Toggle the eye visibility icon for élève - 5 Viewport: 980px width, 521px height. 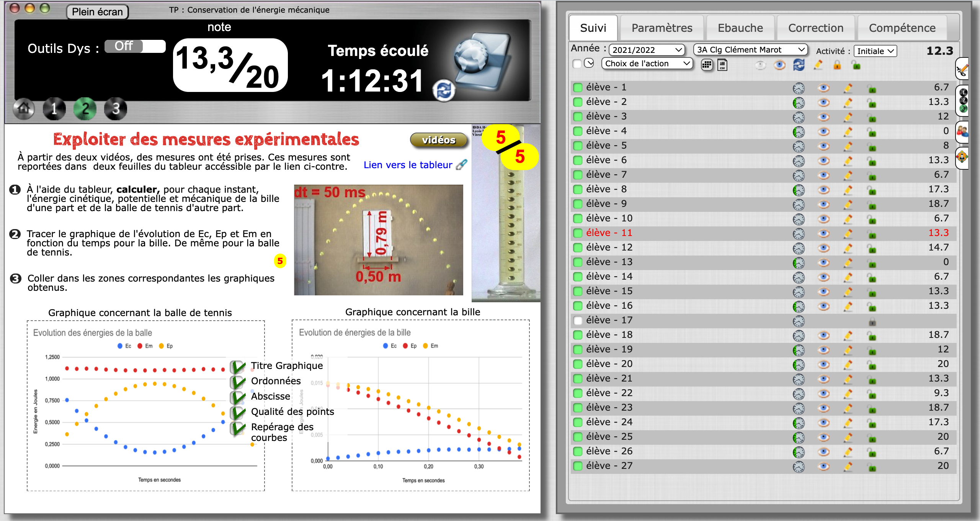click(823, 146)
